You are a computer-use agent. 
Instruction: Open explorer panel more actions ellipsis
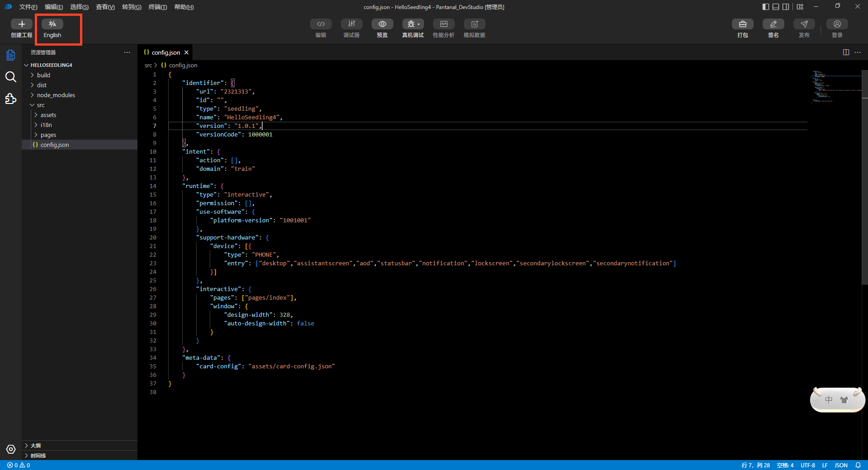(x=127, y=52)
